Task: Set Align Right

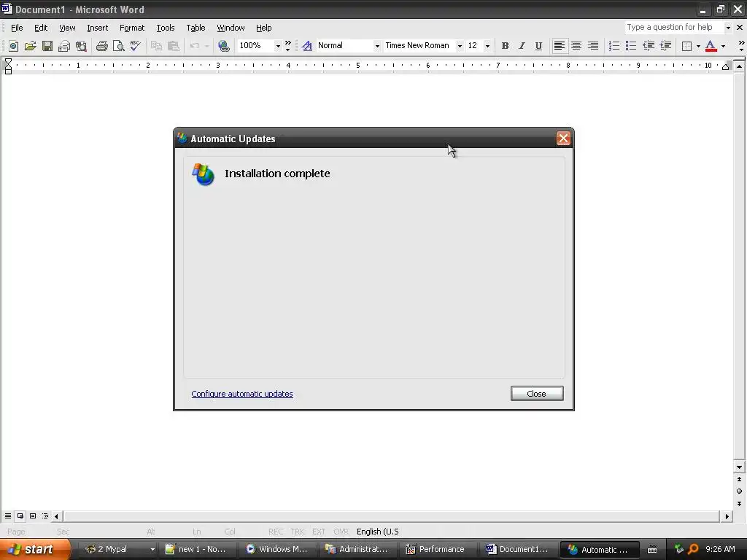Action: click(593, 46)
